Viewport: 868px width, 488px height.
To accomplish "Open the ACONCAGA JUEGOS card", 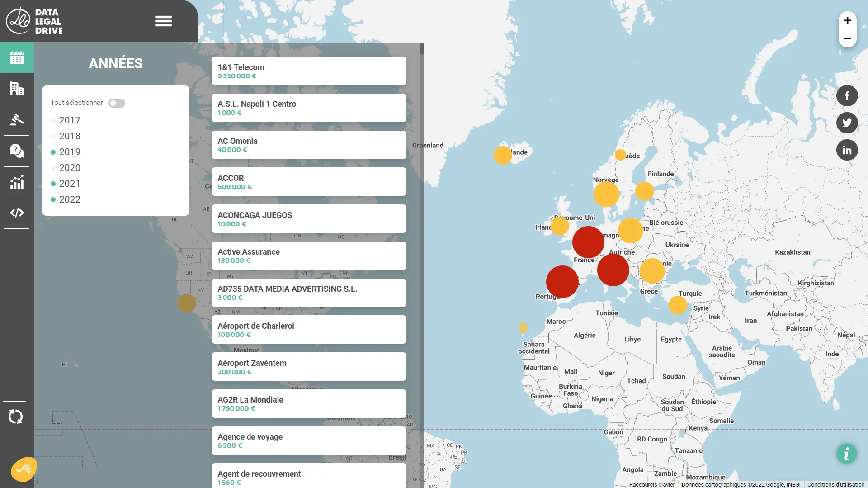I will coord(309,219).
